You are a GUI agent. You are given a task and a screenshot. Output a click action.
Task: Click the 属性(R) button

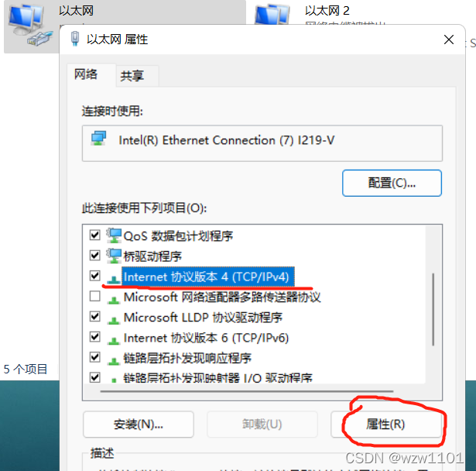click(x=386, y=425)
